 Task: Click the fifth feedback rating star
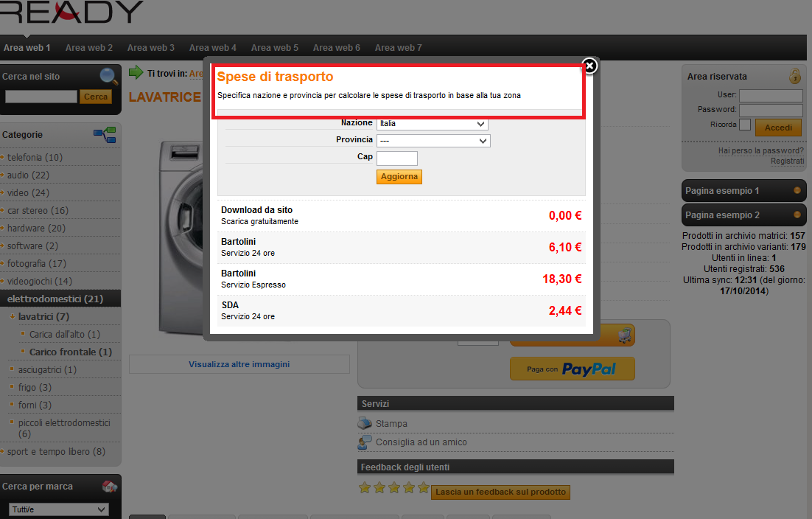coord(424,487)
